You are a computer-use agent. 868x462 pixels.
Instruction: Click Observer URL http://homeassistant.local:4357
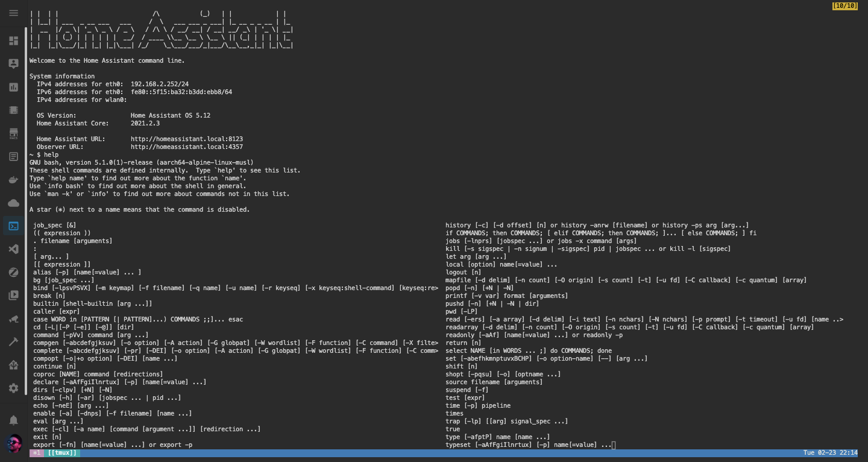pos(187,147)
